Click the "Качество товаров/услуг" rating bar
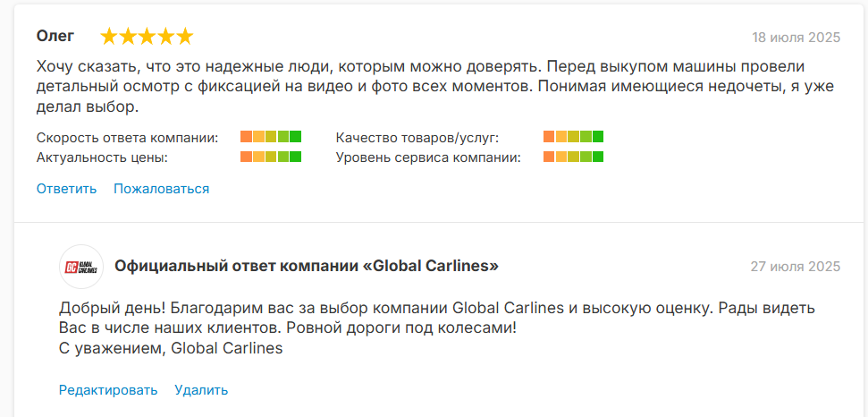The height and width of the screenshot is (417, 868). coord(574,137)
